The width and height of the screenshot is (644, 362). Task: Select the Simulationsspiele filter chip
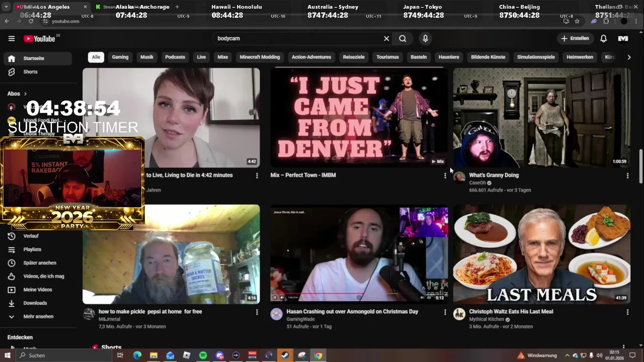click(536, 57)
